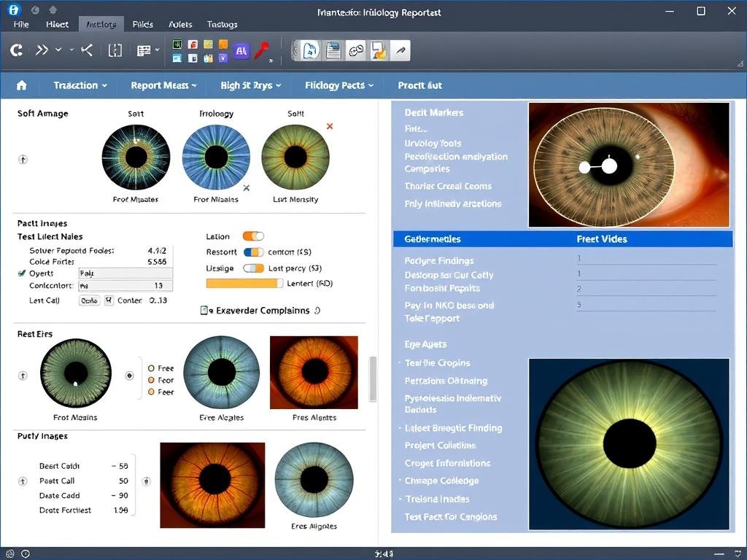Click the circular refresh arrow toolbar icon
Viewport: 747px width, 560px height.
(x=17, y=50)
